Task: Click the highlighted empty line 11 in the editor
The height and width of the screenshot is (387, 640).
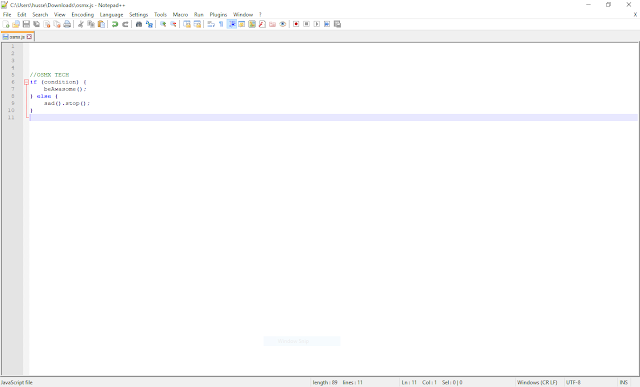Action: tap(333, 118)
